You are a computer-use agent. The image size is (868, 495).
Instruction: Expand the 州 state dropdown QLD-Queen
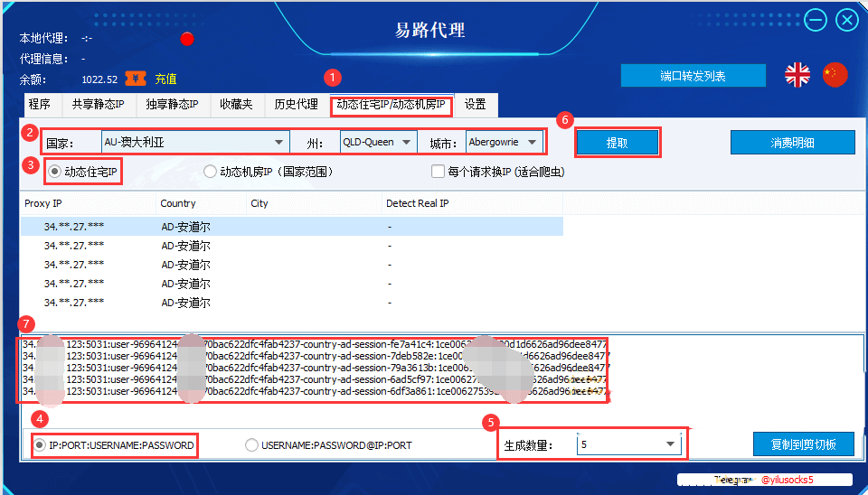pos(378,142)
